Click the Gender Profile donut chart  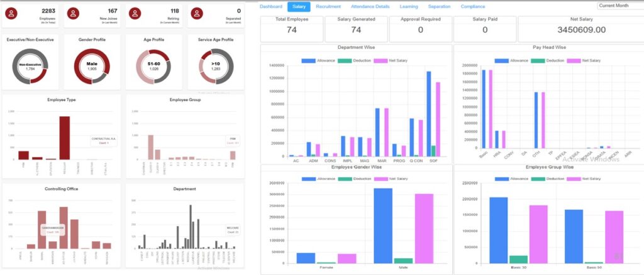pyautogui.click(x=92, y=65)
